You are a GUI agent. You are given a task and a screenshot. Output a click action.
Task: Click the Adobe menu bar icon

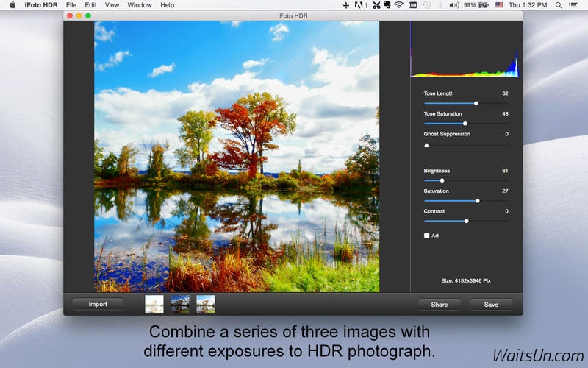[361, 5]
